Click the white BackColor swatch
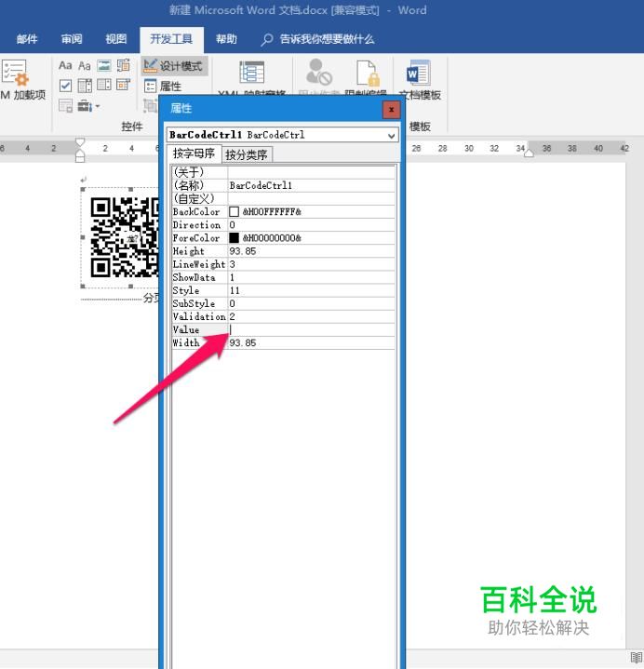This screenshot has height=669, width=644. (x=234, y=211)
